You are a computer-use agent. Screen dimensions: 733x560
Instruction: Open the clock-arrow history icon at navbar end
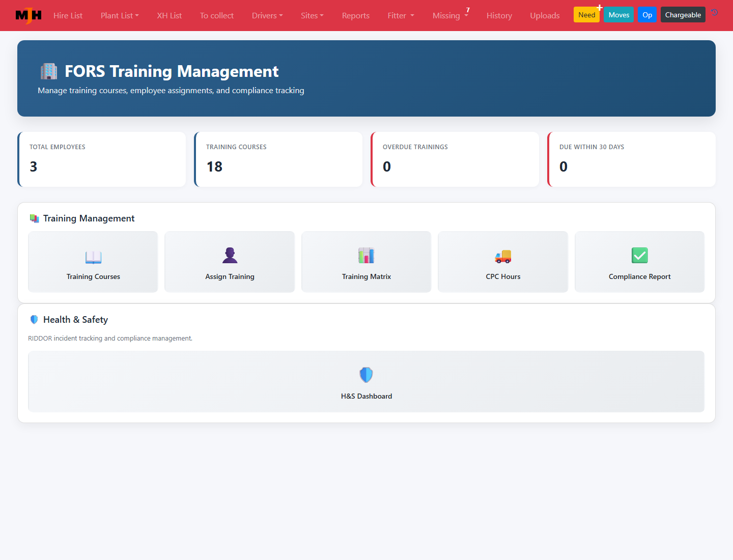point(715,12)
